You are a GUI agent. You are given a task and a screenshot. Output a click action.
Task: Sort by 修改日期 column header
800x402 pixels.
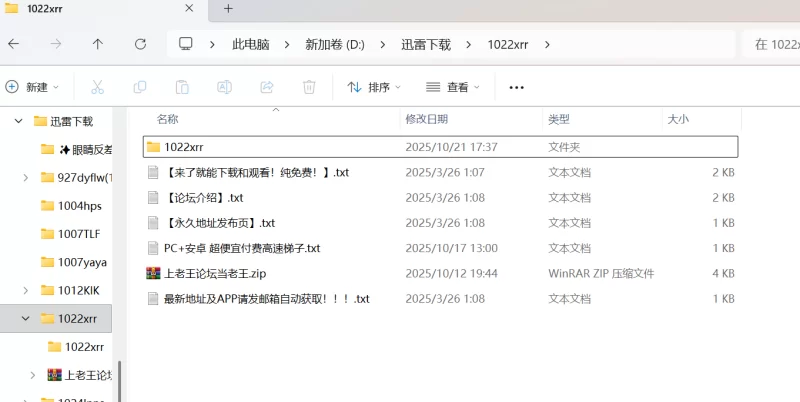(427, 119)
